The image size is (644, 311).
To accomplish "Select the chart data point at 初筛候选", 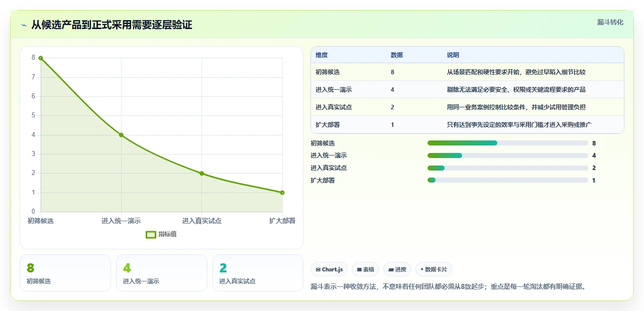I will (x=41, y=58).
